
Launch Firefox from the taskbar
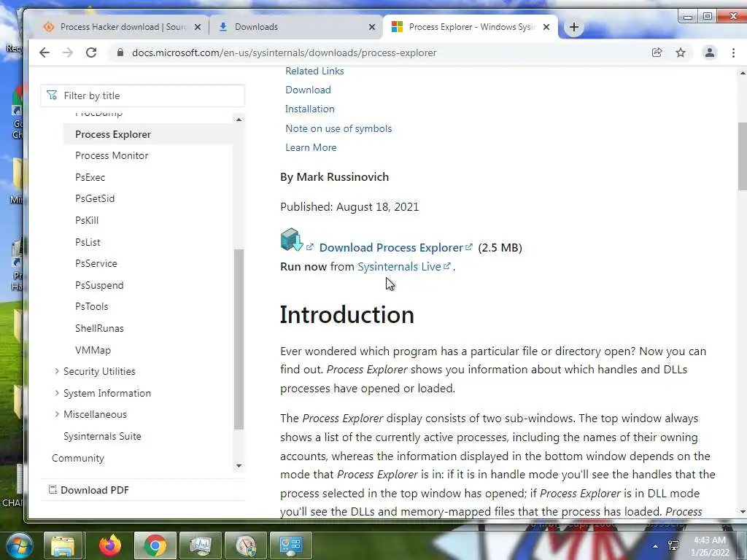110,545
